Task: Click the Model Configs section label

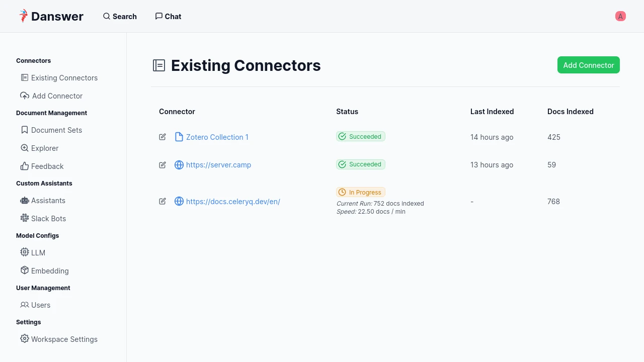Action: tap(38, 235)
